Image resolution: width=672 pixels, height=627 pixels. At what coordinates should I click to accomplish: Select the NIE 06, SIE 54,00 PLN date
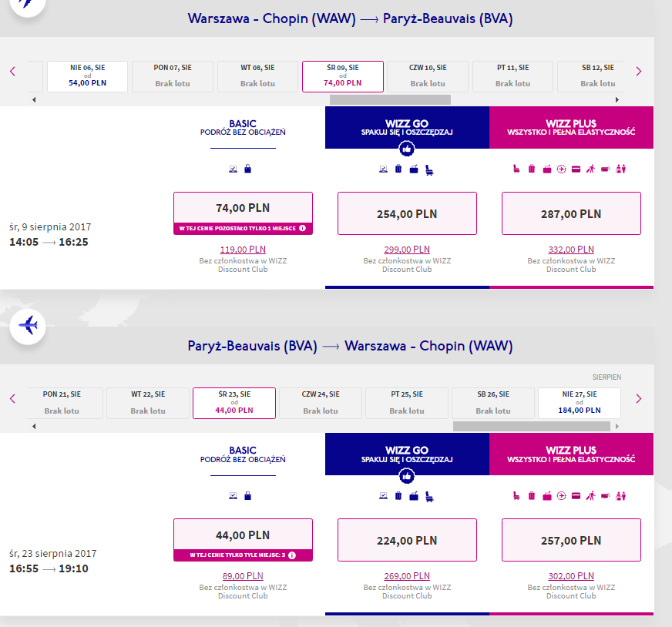tap(87, 76)
